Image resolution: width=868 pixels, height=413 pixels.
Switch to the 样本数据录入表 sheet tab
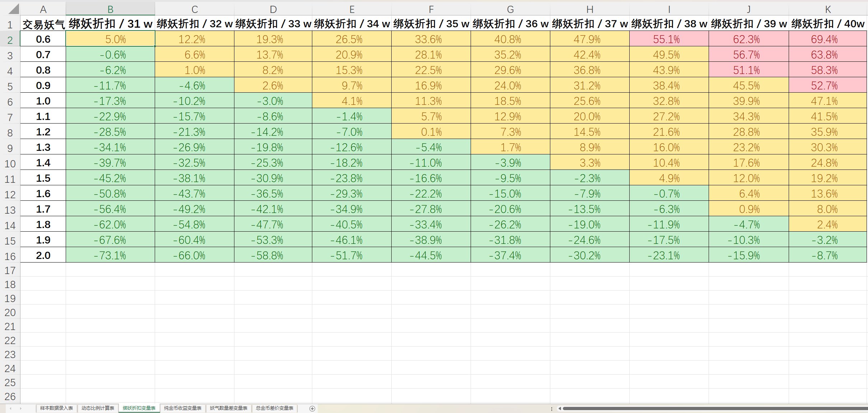point(56,408)
